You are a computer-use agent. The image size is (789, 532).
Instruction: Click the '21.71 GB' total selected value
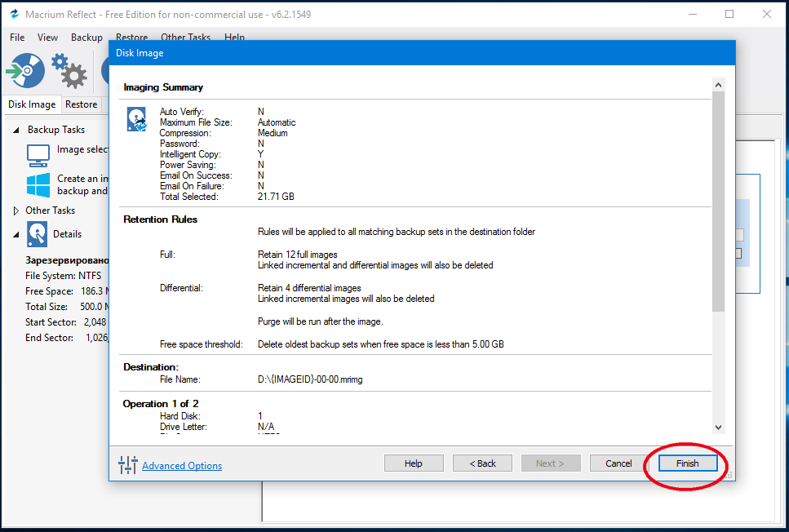[x=276, y=197]
